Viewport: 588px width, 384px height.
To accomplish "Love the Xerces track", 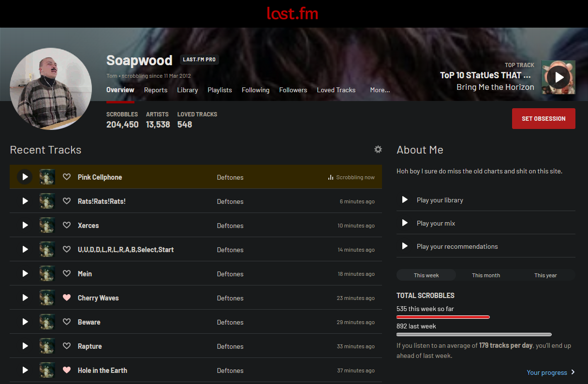I will click(x=67, y=226).
